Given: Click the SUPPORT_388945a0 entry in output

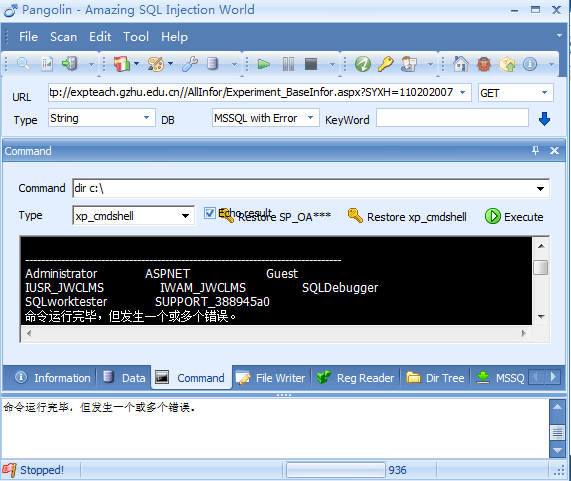Looking at the screenshot, I should click(212, 302).
